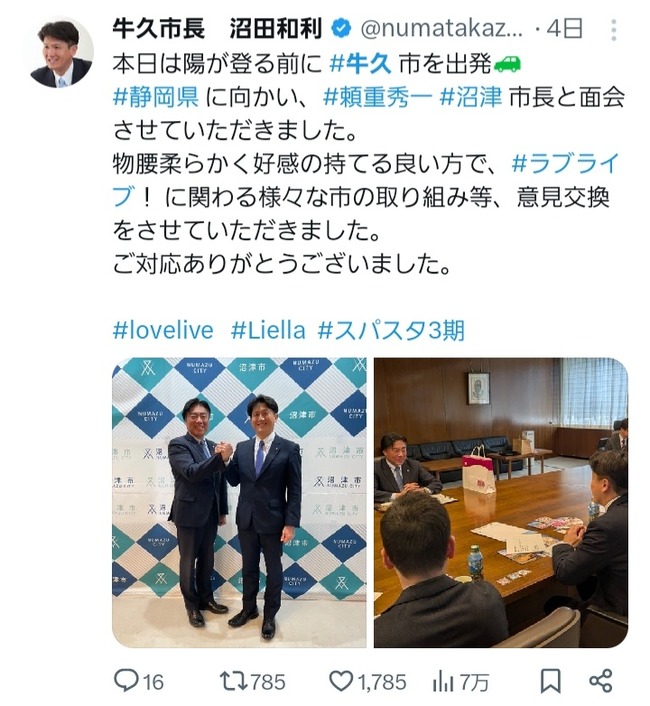Open the #沼津 hashtag

[470, 97]
